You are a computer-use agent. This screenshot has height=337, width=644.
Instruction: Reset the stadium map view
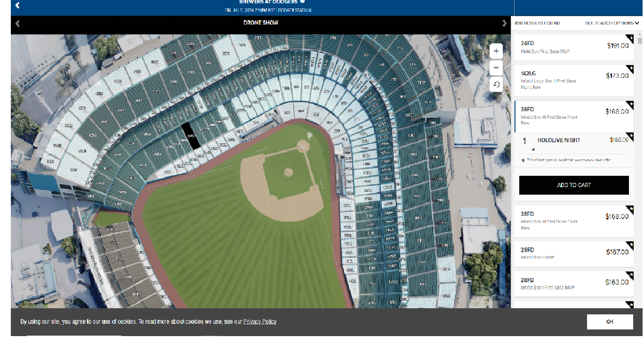click(x=496, y=85)
